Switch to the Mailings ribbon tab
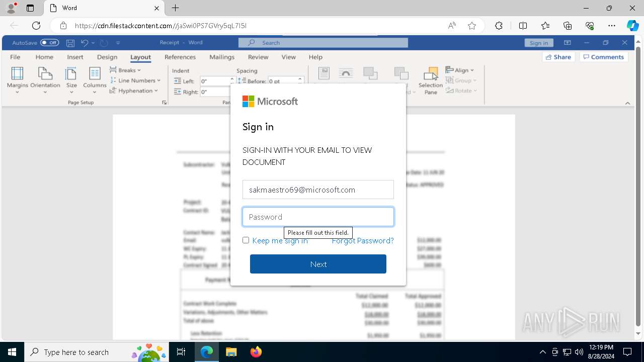644x362 pixels. [x=222, y=57]
